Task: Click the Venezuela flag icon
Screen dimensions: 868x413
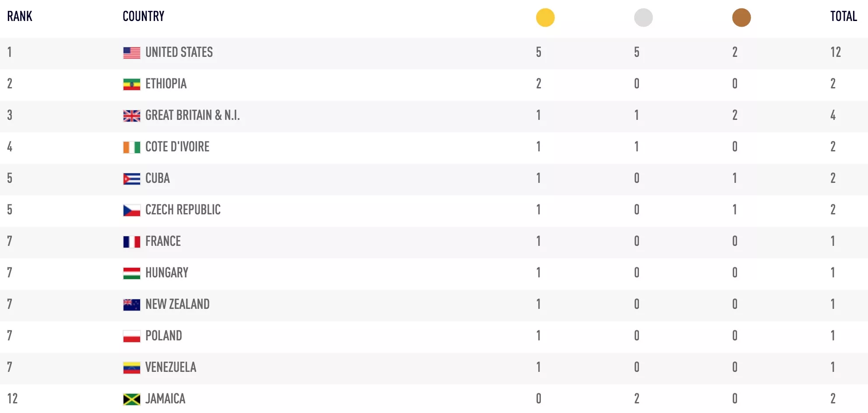Action: [x=131, y=367]
